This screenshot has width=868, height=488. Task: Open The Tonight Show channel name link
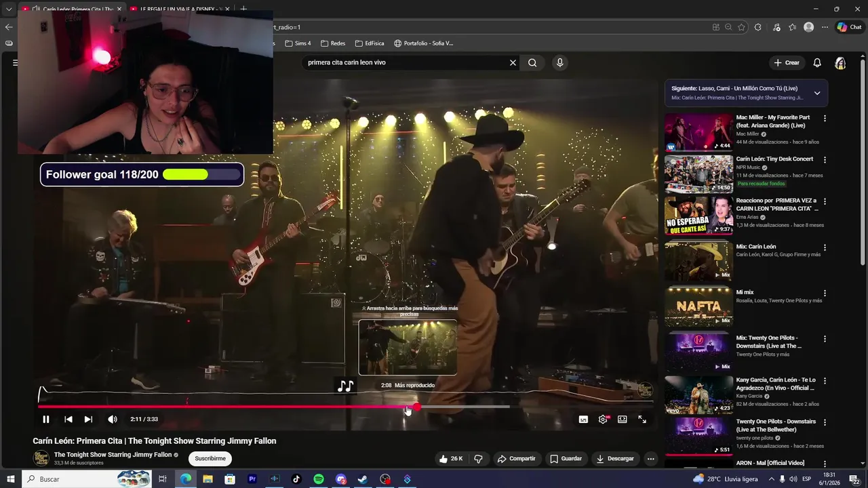113,455
